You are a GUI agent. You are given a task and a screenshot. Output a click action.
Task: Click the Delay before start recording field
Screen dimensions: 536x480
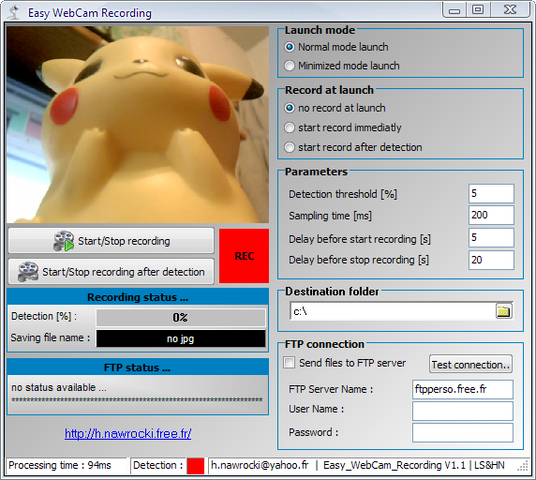491,237
